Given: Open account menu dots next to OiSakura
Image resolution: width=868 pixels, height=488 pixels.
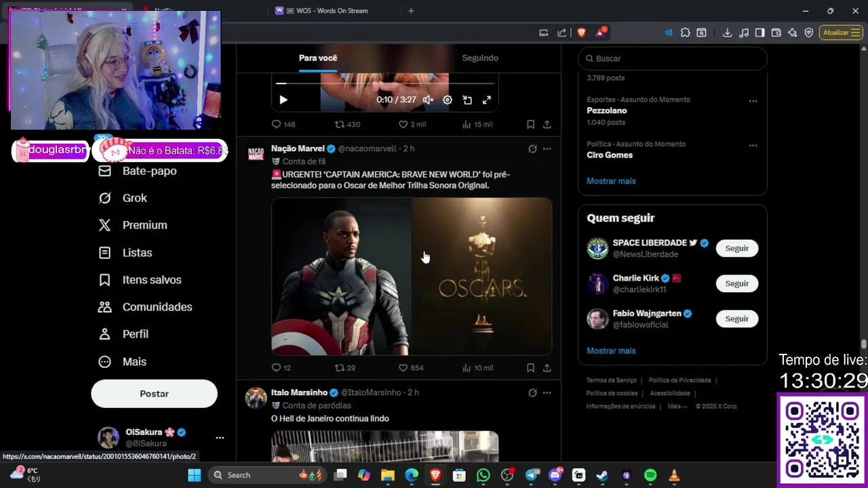Looking at the screenshot, I should tap(220, 438).
